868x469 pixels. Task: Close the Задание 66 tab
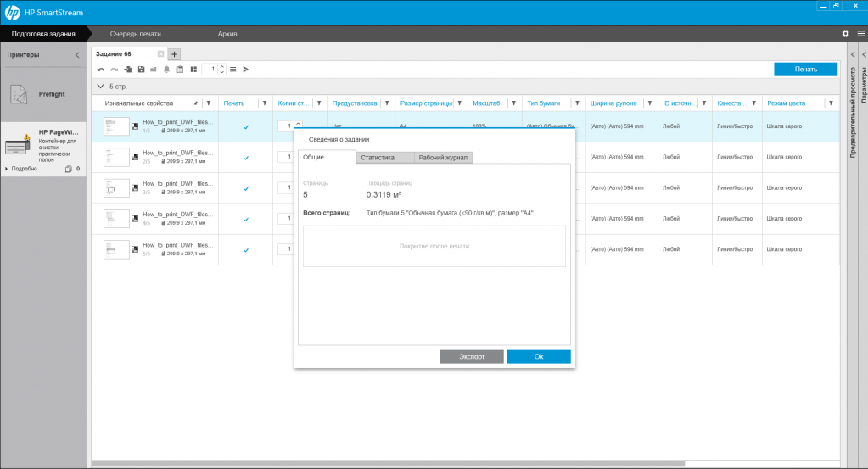tap(160, 54)
